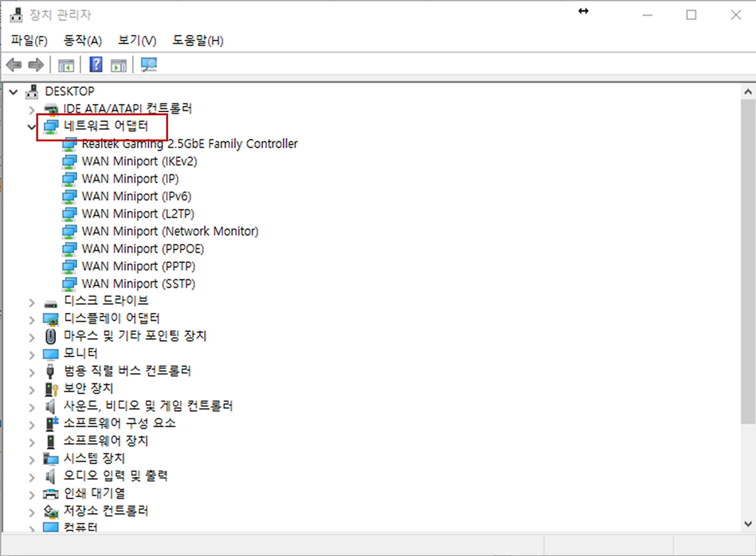Close the 장치 관리자 window
Viewport: 756px width, 556px height.
736,15
